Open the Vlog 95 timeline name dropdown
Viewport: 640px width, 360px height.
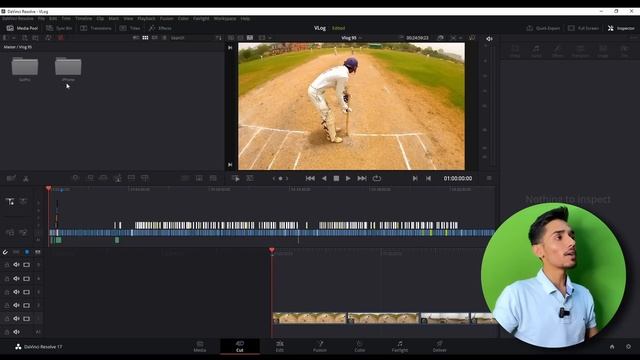click(x=351, y=38)
